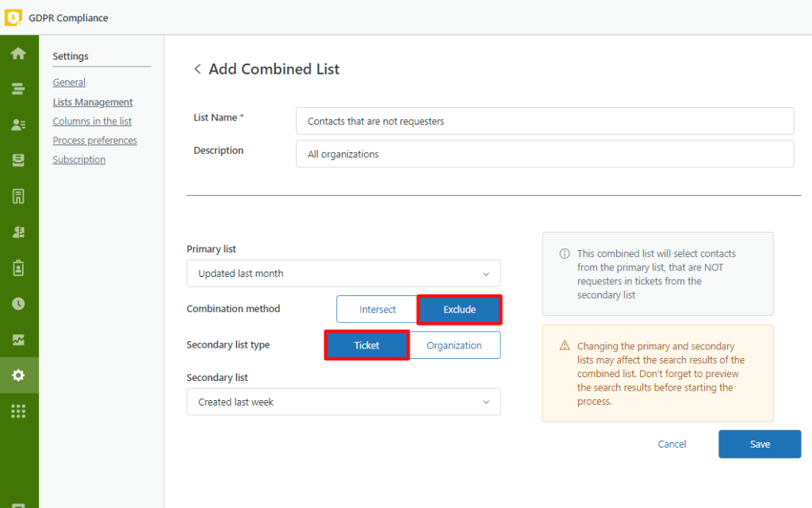Open the Secondary list dropdown
812x508 pixels.
[x=343, y=402]
